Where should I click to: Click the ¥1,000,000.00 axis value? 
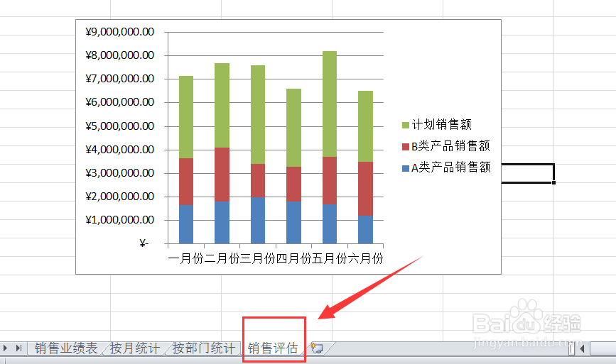pos(120,220)
